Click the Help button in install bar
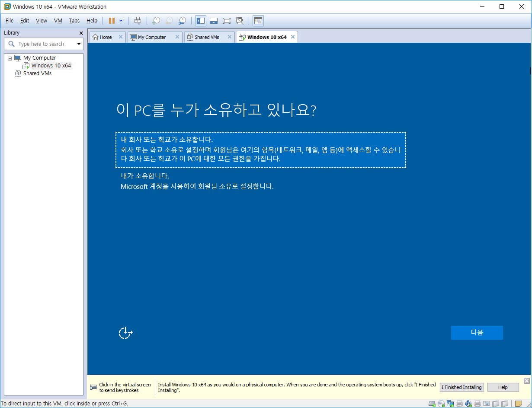 click(503, 387)
